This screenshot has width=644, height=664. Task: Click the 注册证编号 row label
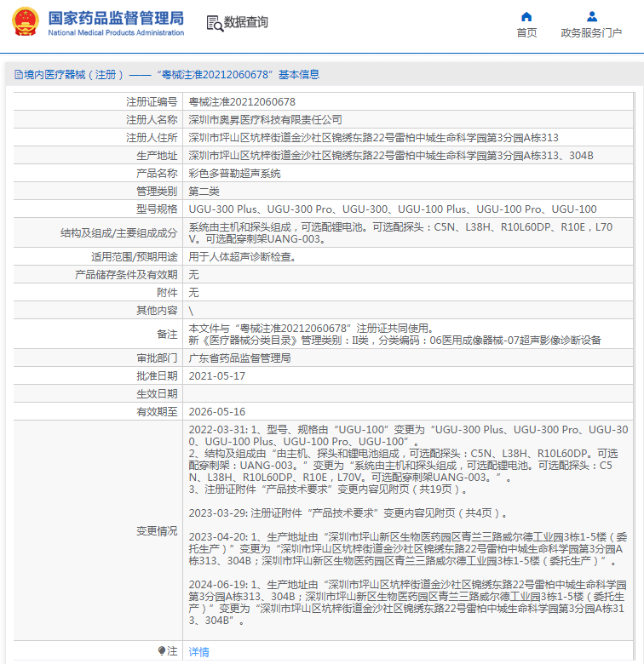[x=152, y=101]
